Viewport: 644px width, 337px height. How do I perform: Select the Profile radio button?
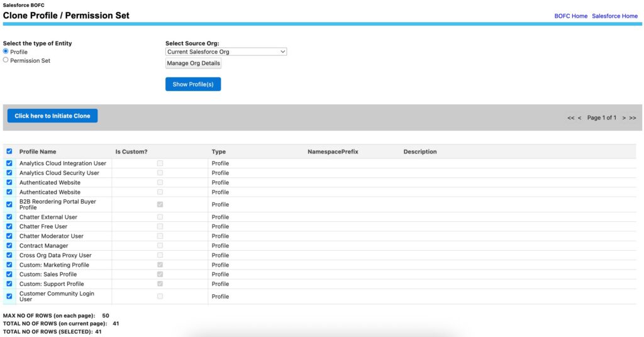6,52
